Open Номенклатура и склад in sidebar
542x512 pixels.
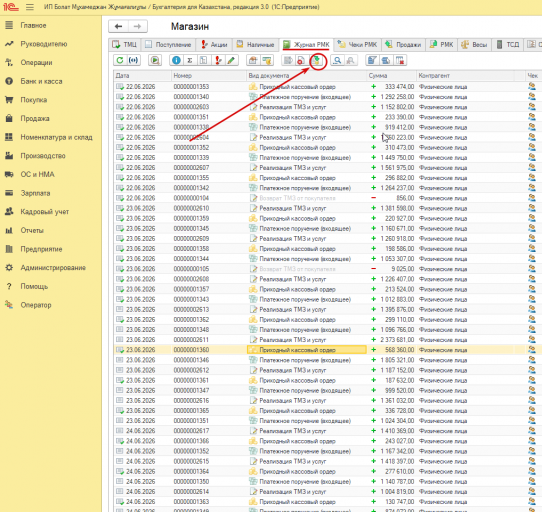point(56,137)
